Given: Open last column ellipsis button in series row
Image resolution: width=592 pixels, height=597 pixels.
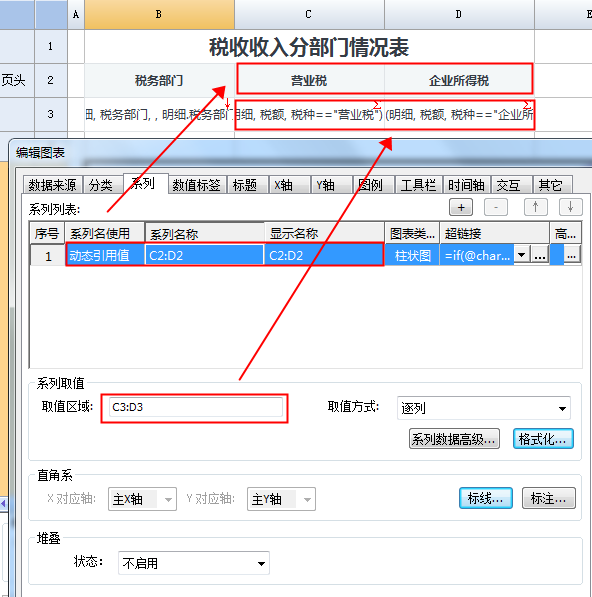Looking at the screenshot, I should 571,255.
